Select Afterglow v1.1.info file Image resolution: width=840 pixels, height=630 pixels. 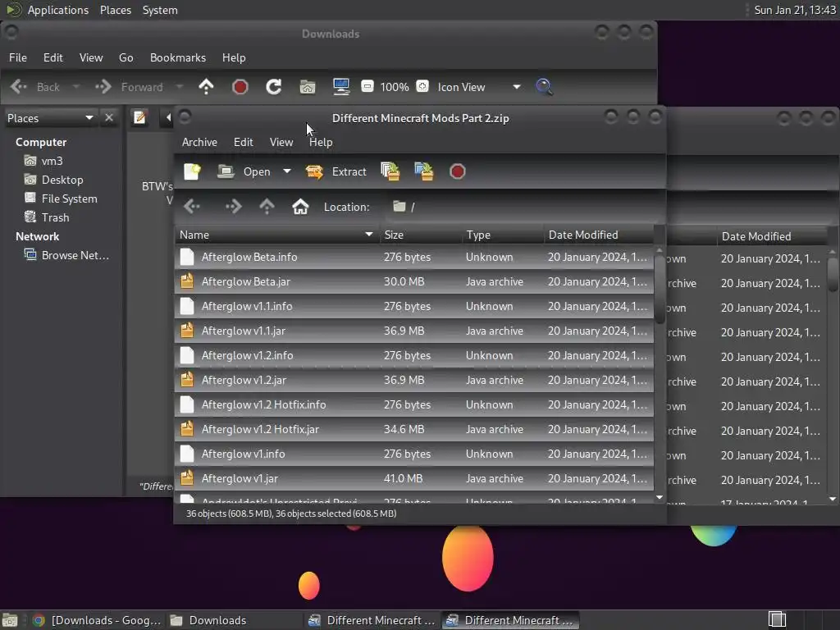pyautogui.click(x=414, y=307)
